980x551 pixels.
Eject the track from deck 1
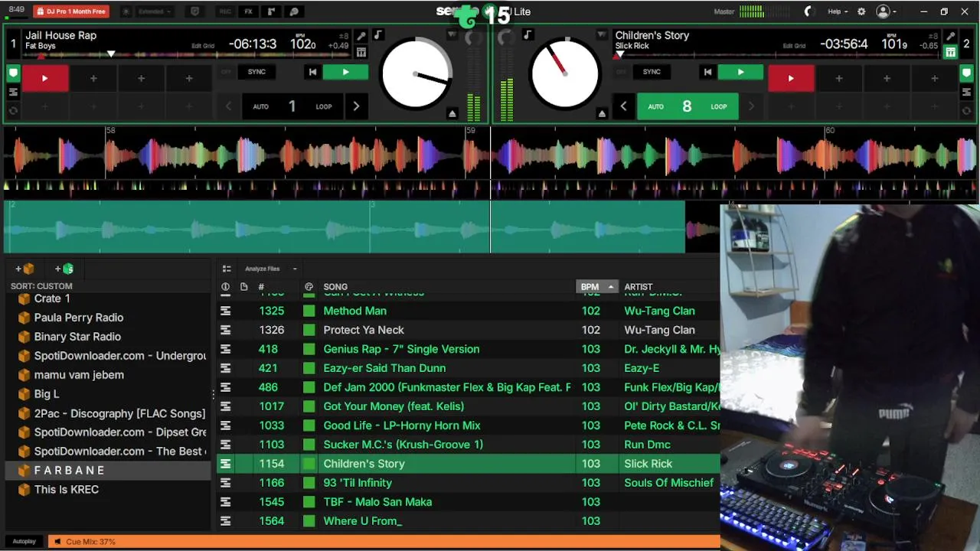(x=452, y=113)
